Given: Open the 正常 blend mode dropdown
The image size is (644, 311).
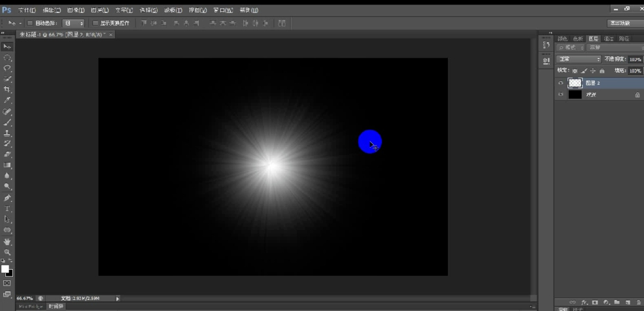Looking at the screenshot, I should (x=579, y=59).
